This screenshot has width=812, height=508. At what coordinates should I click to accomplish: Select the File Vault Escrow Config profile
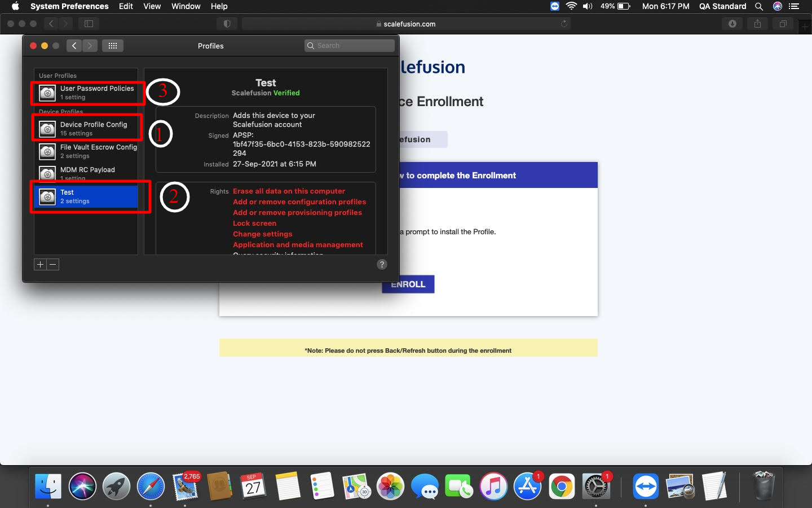[86, 151]
